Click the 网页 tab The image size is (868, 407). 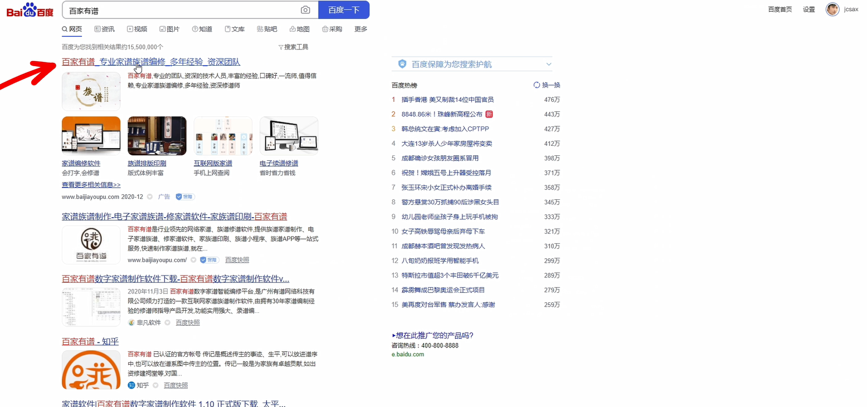click(72, 29)
